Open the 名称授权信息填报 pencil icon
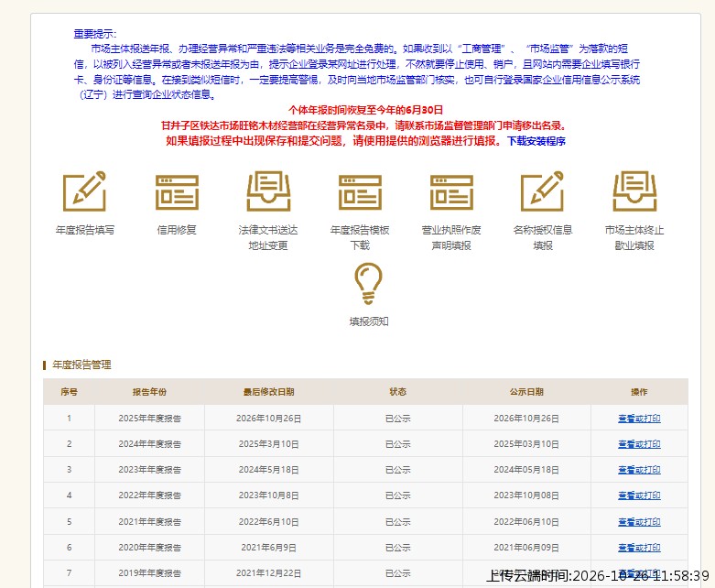The height and width of the screenshot is (588, 715). click(x=543, y=191)
